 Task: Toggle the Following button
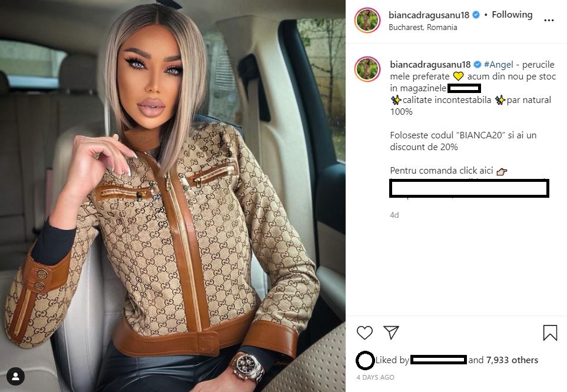coord(512,15)
